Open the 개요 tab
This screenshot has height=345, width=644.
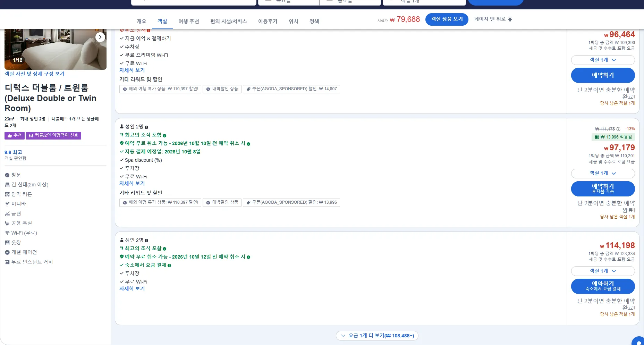click(141, 21)
